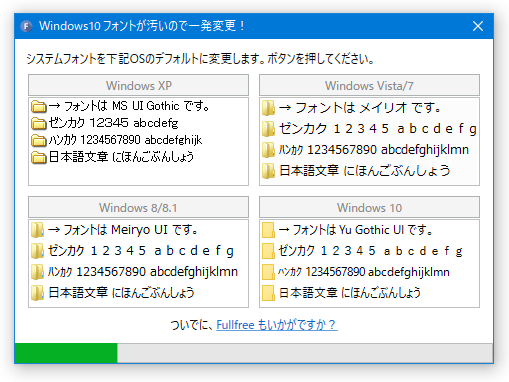Select '→ フォントは メイリオ です。' text
Image resolution: width=509 pixels, height=382 pixels.
tap(360, 108)
